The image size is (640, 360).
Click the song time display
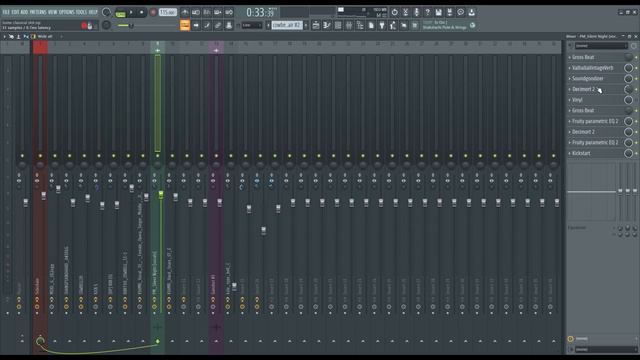[261, 13]
